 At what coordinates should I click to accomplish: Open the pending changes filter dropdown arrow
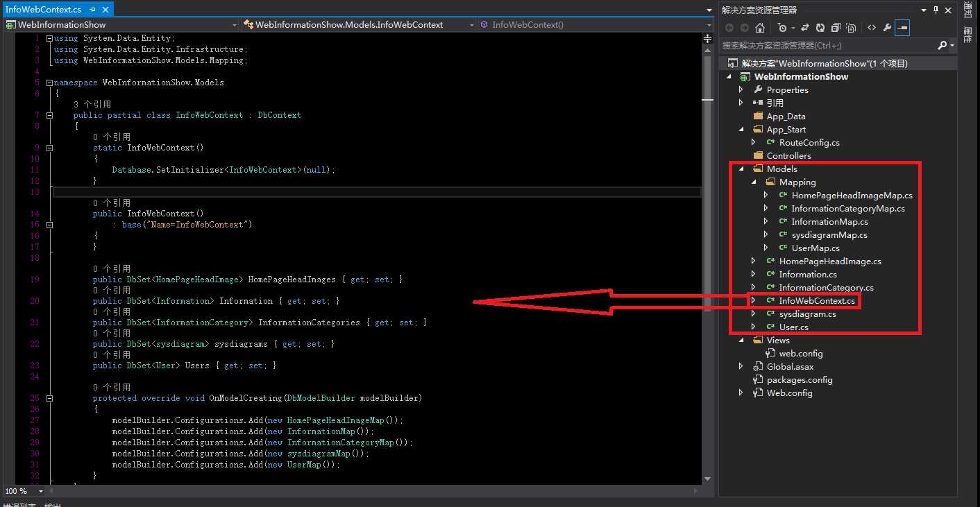[792, 28]
